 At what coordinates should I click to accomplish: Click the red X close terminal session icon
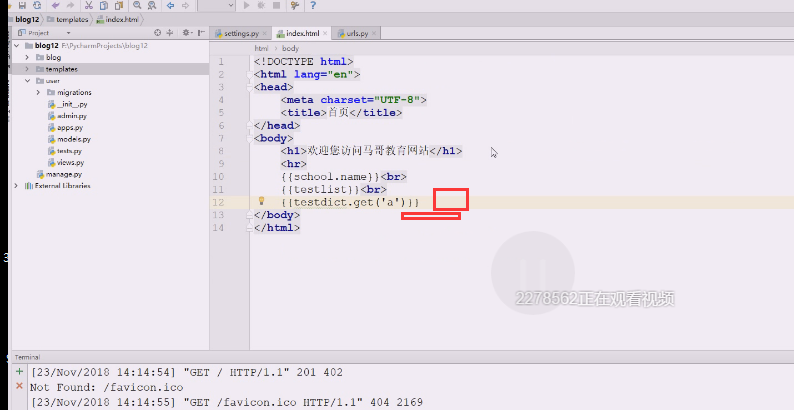point(19,386)
